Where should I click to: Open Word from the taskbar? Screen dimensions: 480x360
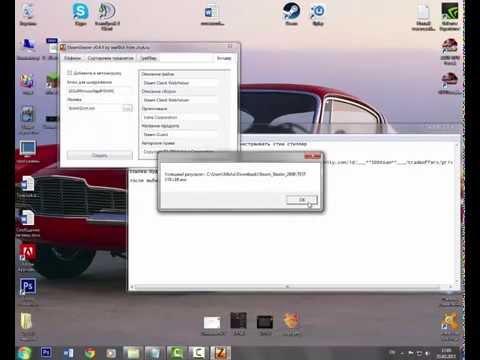point(68,353)
